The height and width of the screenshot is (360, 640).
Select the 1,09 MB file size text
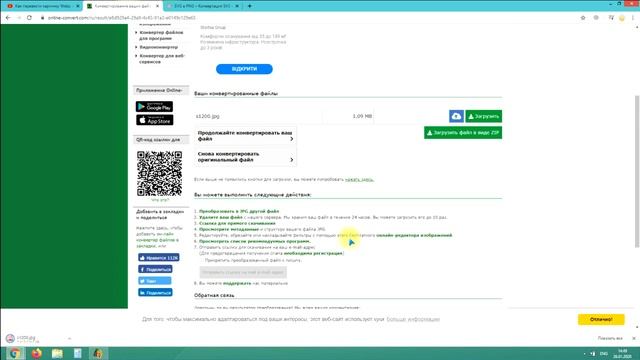click(x=362, y=116)
